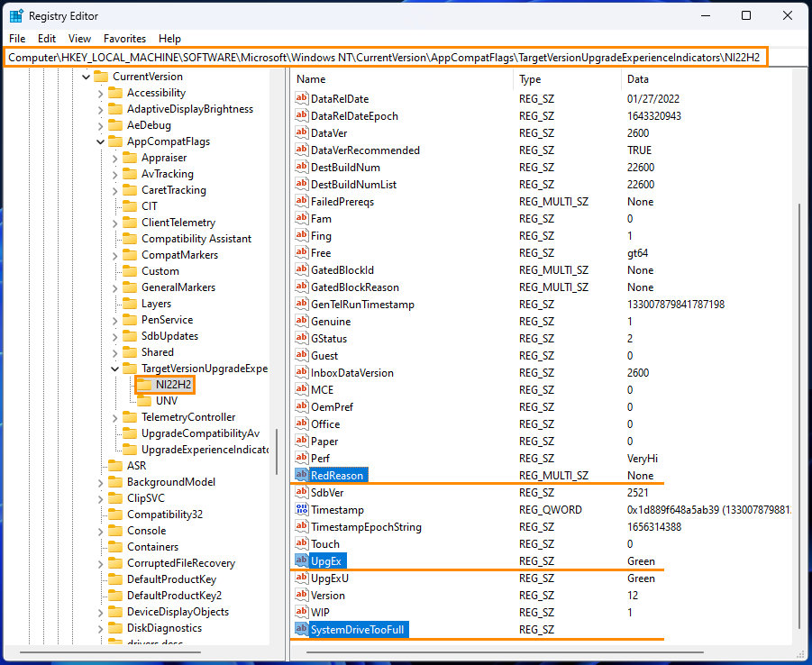Viewport: 812px width, 665px height.
Task: Click the Type column header
Action: point(567,79)
